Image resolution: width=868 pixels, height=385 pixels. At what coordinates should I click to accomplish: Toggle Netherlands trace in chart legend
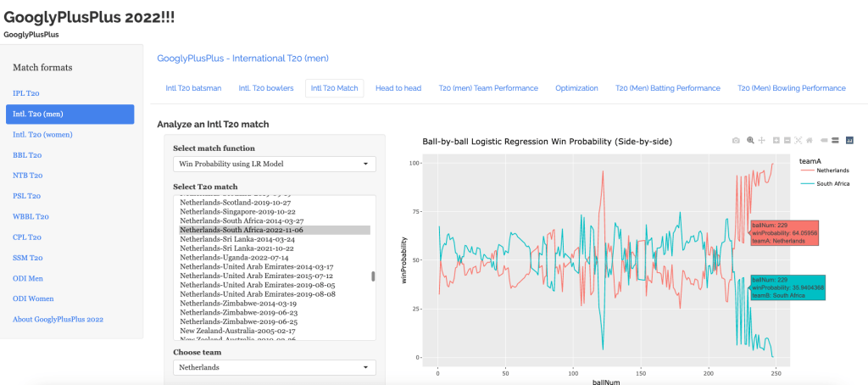click(x=826, y=170)
